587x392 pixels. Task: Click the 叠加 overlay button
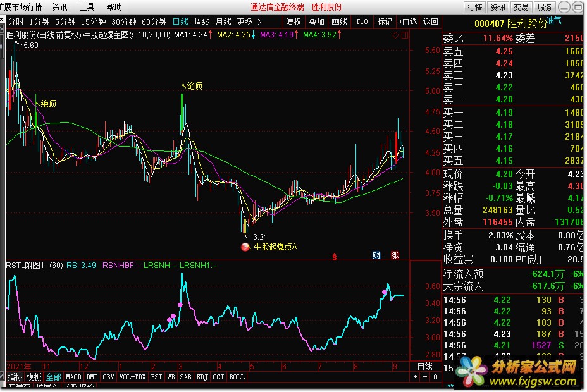[x=316, y=21]
